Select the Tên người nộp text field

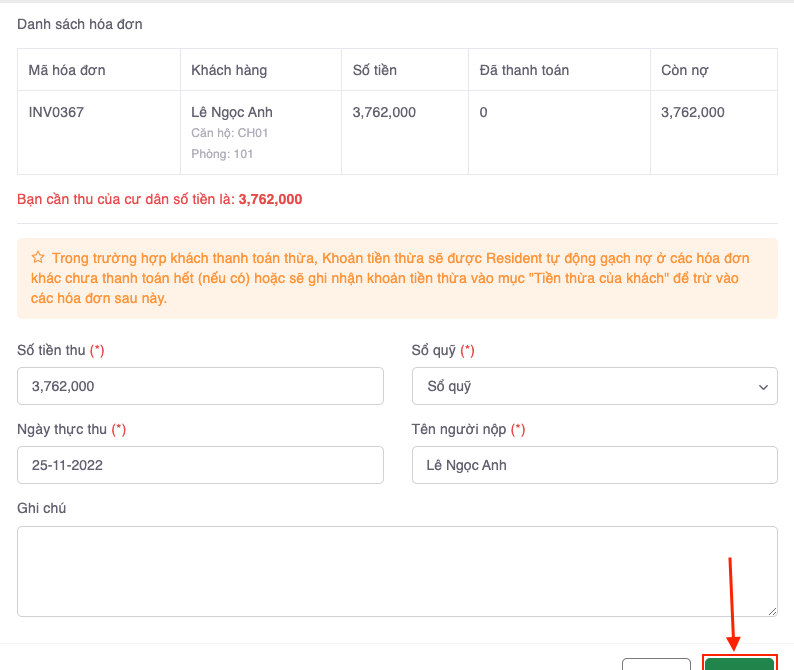point(594,465)
